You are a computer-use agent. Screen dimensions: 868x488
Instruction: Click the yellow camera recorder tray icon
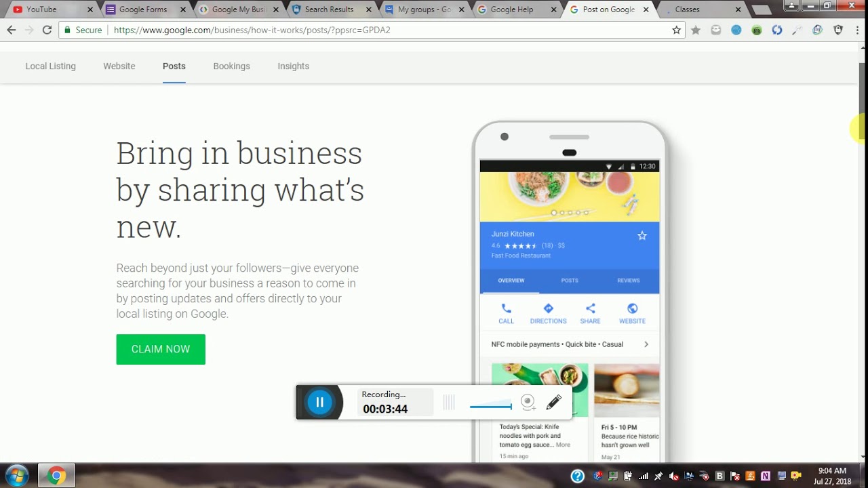[795, 476]
